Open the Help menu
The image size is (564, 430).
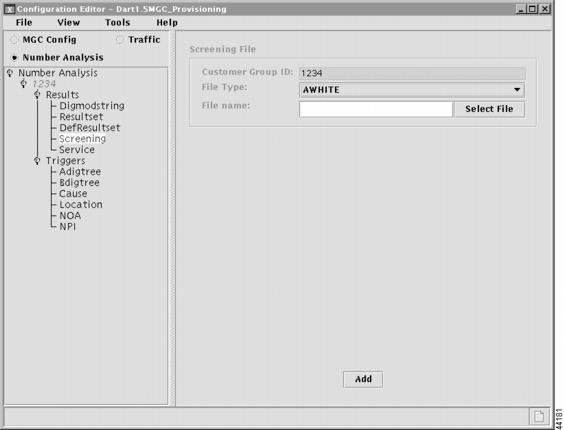(167, 22)
